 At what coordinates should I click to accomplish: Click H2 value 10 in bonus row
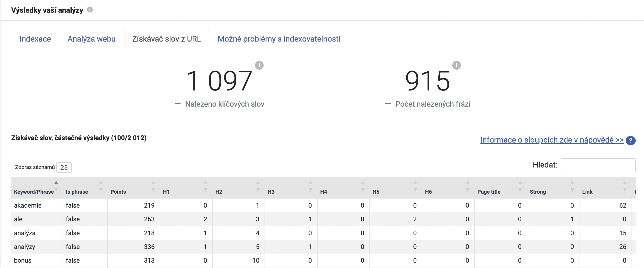(x=256, y=260)
